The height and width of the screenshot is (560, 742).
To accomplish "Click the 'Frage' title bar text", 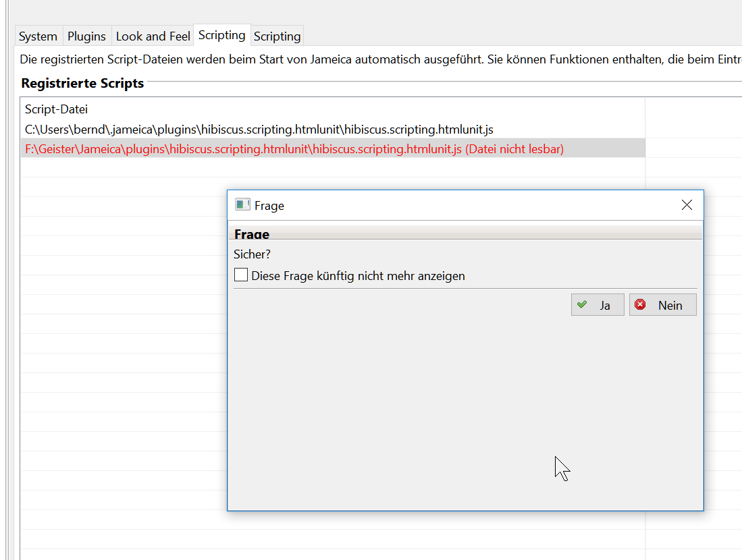I will point(269,206).
